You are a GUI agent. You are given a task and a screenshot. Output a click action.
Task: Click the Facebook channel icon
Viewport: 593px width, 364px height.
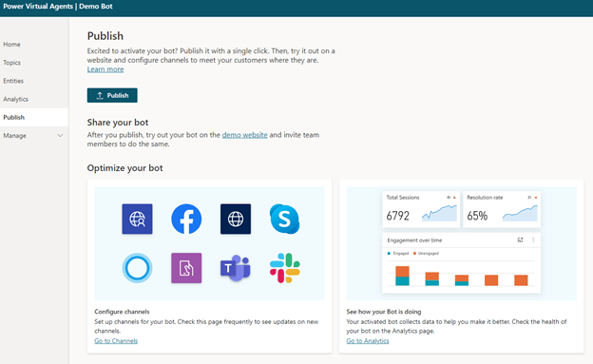[x=186, y=219]
